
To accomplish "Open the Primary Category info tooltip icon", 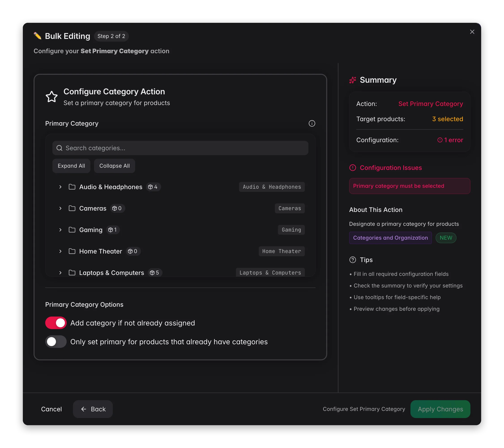I will coord(312,123).
